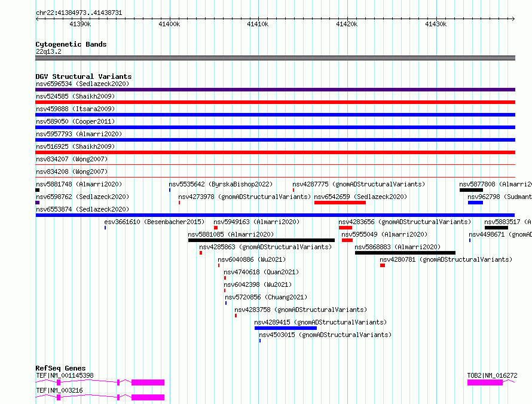Click nsv4280781 gnomAD variant label
The width and height of the screenshot is (532, 404).
pos(446,259)
